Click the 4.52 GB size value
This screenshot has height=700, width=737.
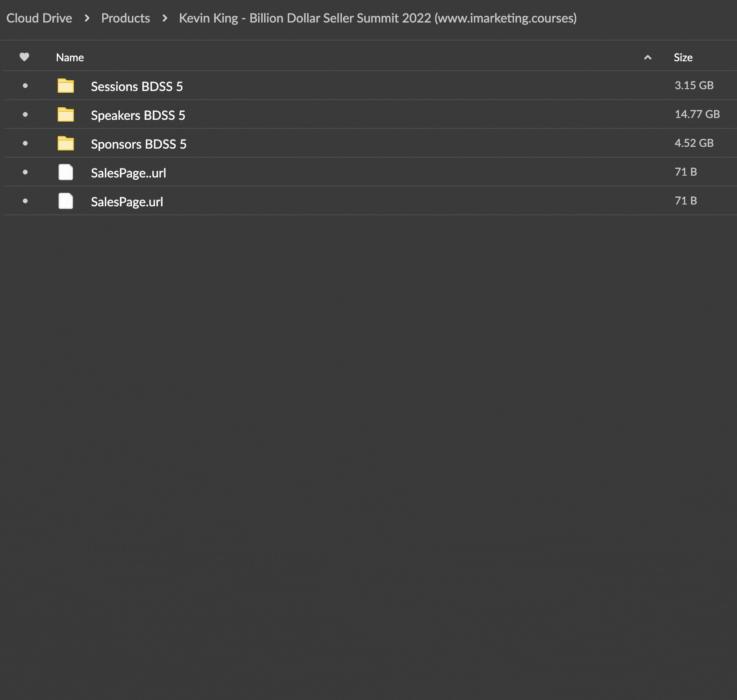pos(694,143)
